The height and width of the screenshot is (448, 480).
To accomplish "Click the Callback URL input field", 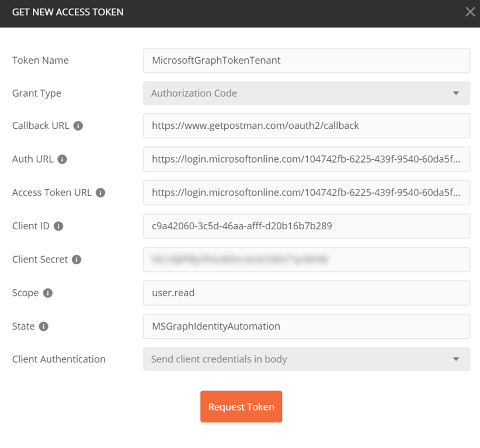I will (307, 125).
